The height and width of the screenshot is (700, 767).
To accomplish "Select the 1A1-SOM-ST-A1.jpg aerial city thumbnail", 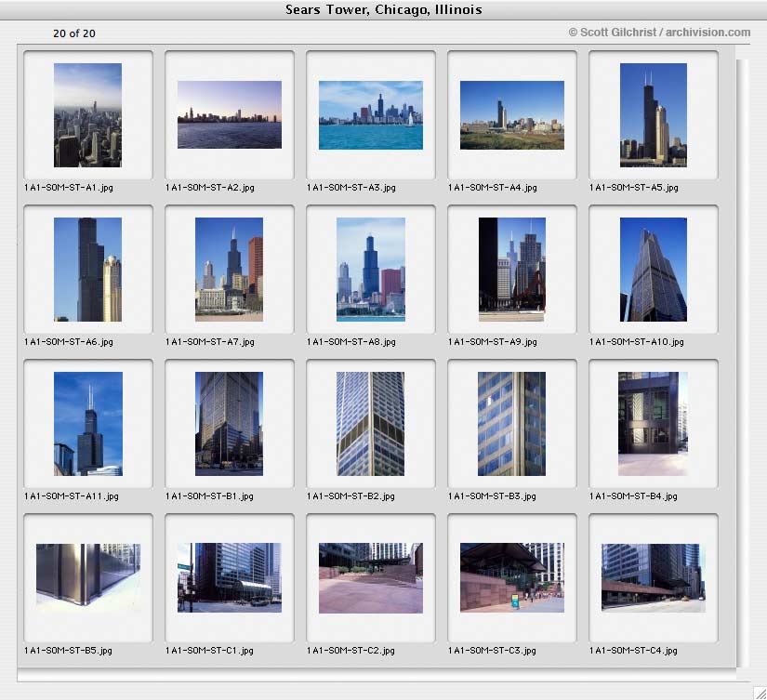I will pos(88,115).
